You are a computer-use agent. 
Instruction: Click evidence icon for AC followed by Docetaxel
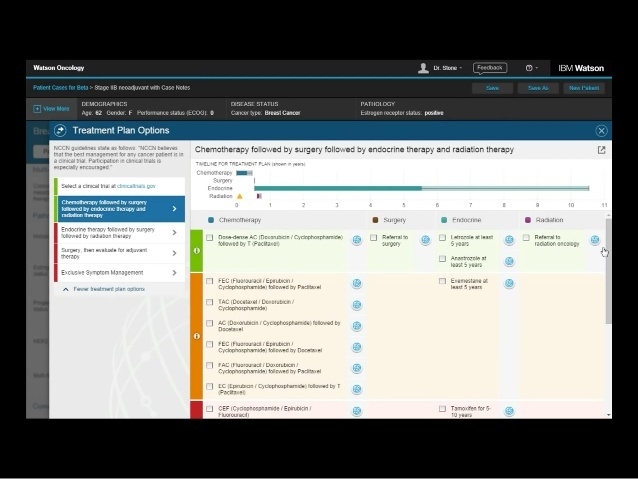point(357,326)
